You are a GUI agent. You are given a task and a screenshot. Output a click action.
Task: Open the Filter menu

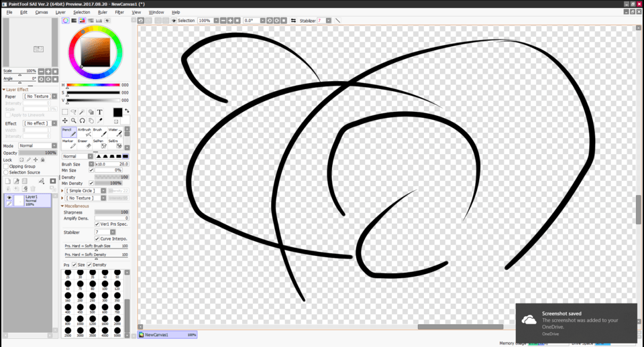point(119,12)
